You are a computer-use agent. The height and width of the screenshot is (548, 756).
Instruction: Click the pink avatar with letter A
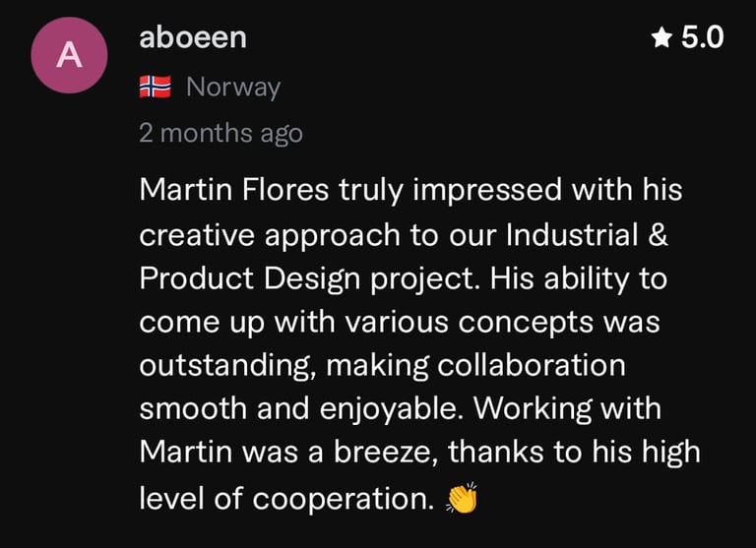tap(70, 55)
